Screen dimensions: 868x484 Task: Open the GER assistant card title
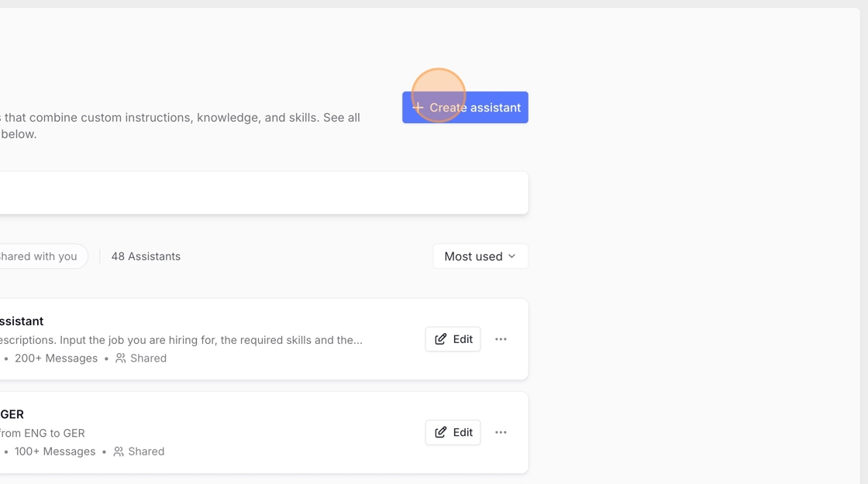pos(12,414)
